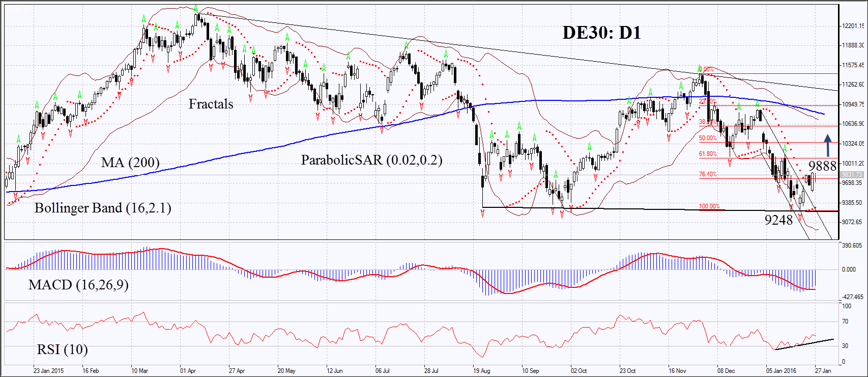The width and height of the screenshot is (868, 377).
Task: Select the MA (200) label
Action: [130, 163]
